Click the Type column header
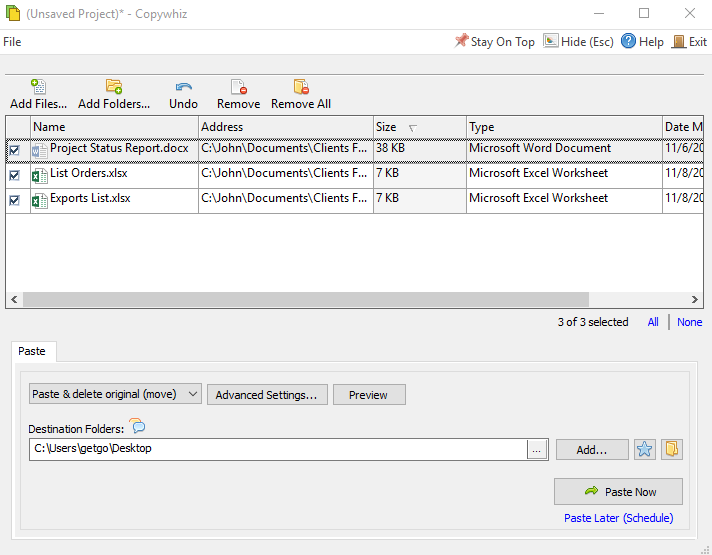This screenshot has width=712, height=555. coord(564,127)
